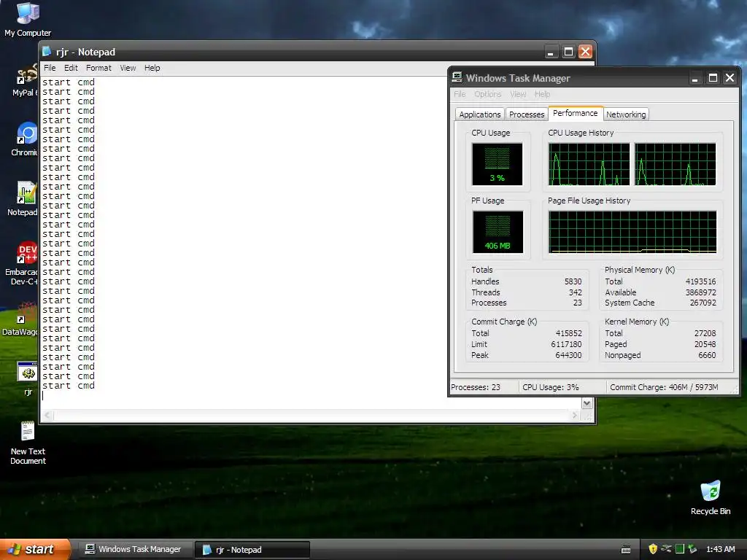Screen dimensions: 747x560
Task: Click the network connection tray icon
Action: click(x=667, y=548)
